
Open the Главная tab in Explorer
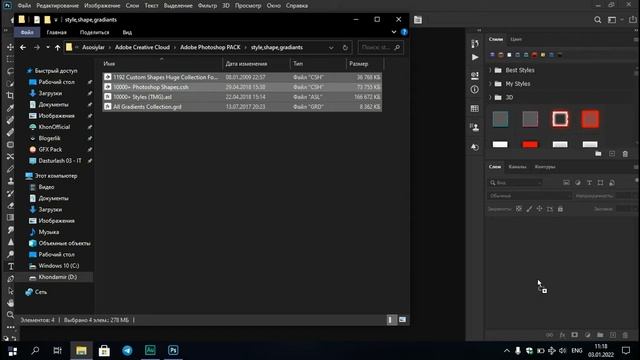[56, 32]
